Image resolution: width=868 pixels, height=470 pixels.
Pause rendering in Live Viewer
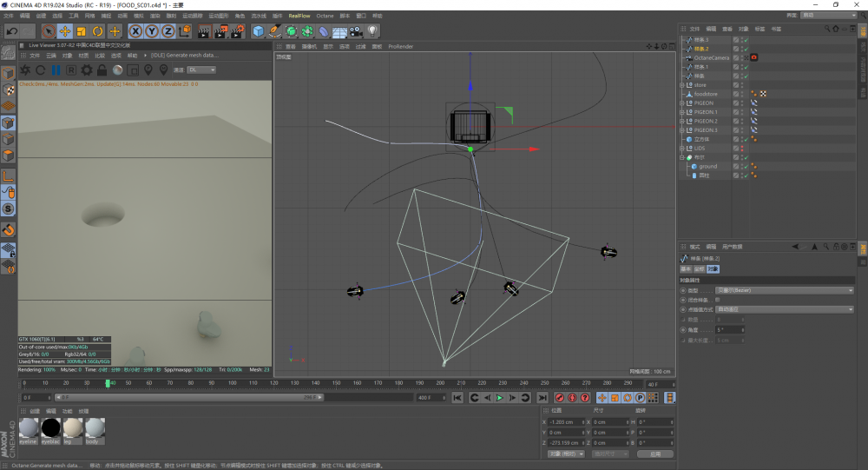pyautogui.click(x=56, y=70)
